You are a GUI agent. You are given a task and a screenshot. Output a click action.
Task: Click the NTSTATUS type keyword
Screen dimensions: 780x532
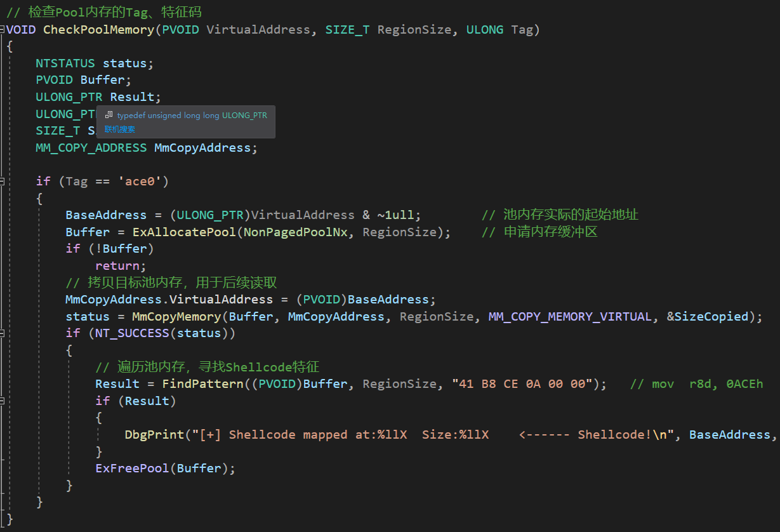65,63
